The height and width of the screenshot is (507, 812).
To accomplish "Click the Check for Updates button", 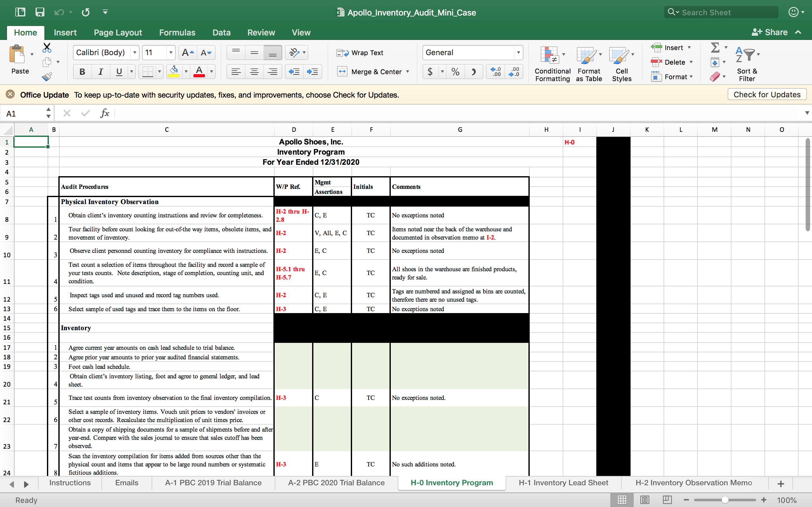I will click(767, 94).
